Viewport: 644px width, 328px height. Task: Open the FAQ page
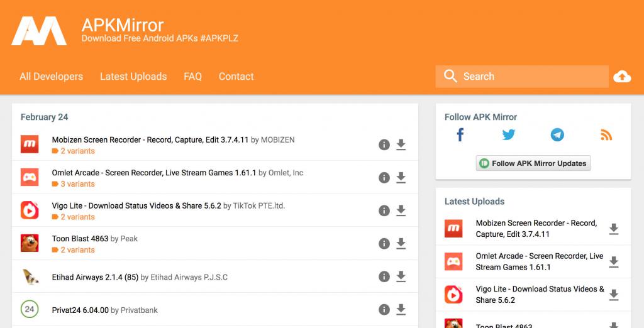point(192,77)
